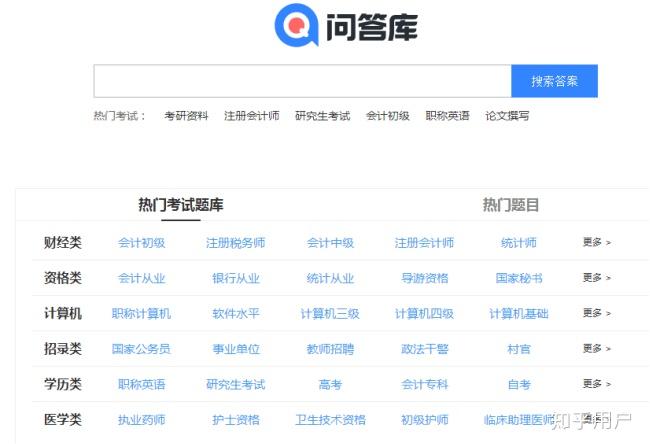Open the 村官 question bank

(519, 349)
